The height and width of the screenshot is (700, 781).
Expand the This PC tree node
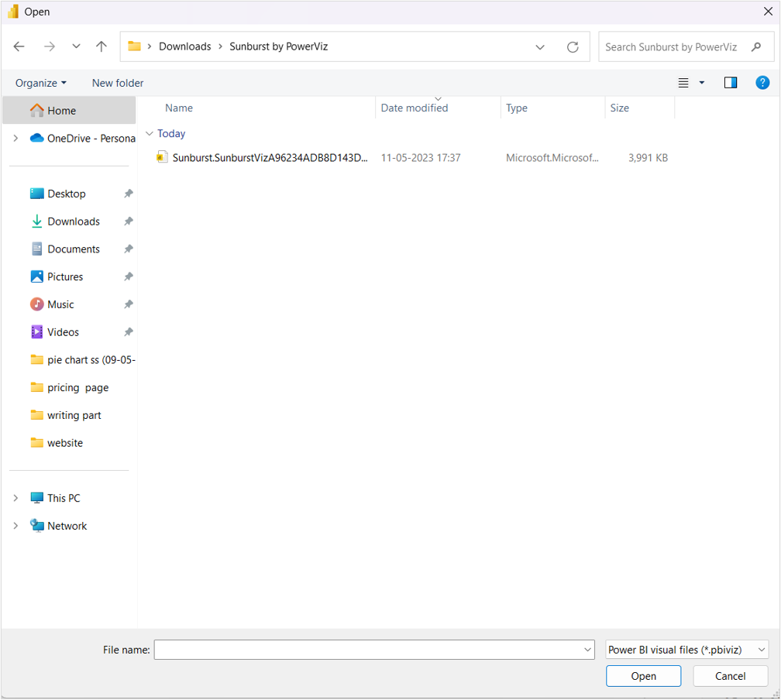tap(15, 499)
